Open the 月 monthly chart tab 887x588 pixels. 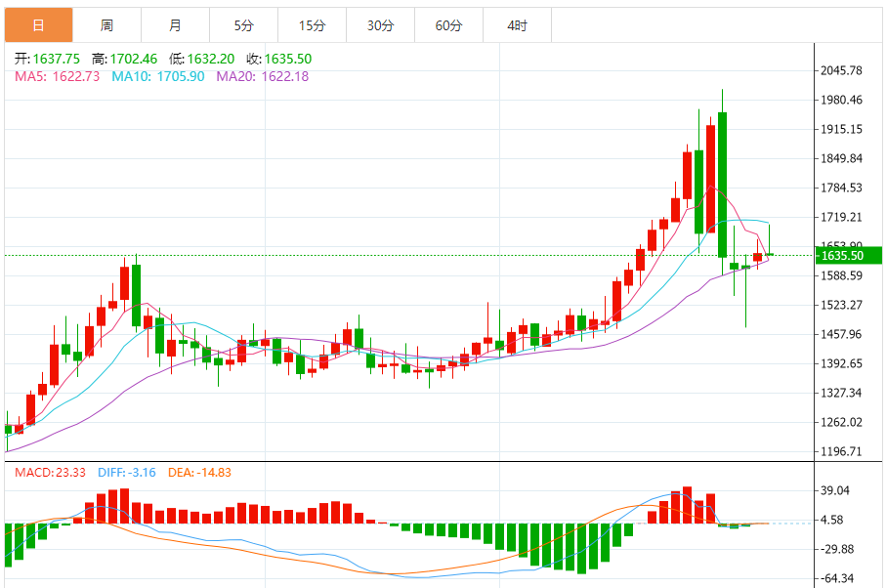coord(175,25)
